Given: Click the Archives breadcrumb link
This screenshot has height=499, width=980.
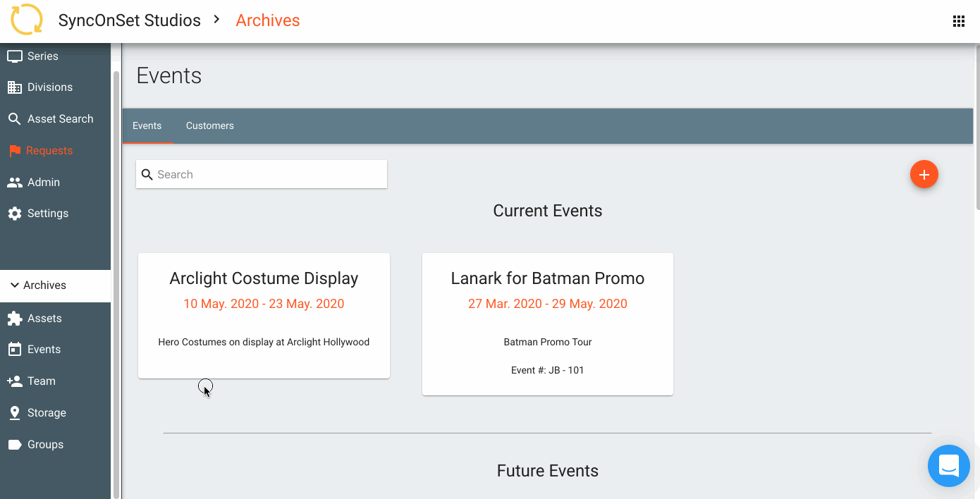Looking at the screenshot, I should [268, 20].
